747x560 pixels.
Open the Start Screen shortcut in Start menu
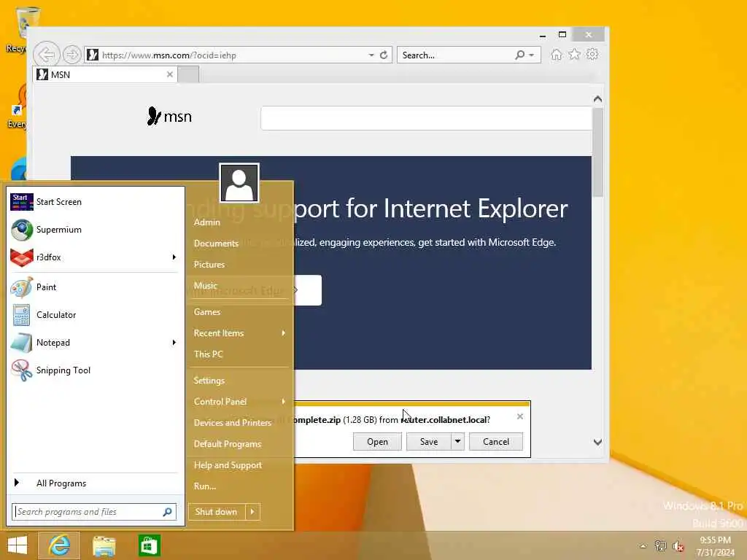tap(94, 202)
